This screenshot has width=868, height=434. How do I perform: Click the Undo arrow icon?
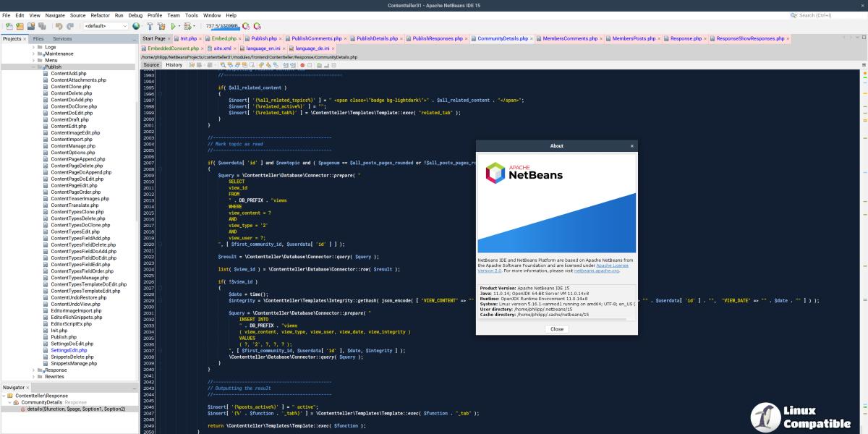[x=59, y=26]
